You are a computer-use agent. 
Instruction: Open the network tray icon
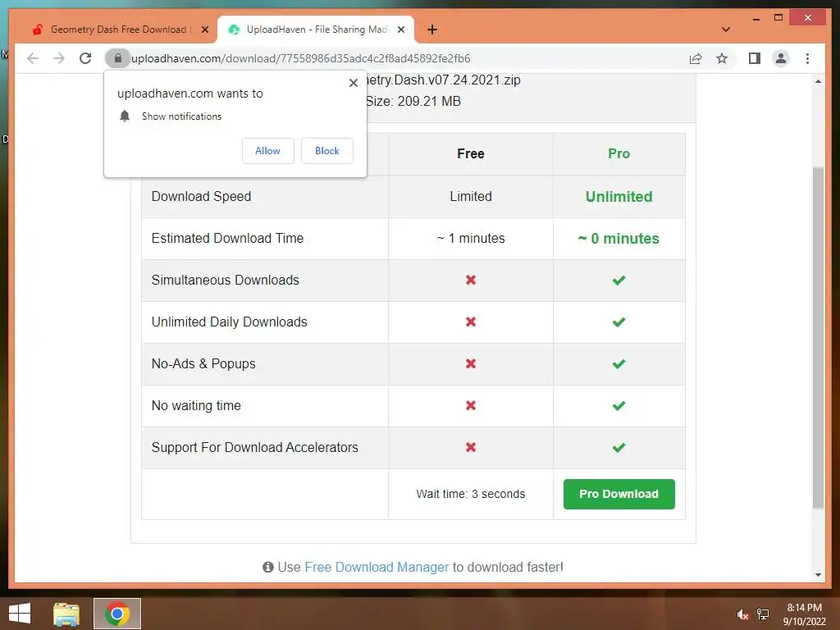point(763,614)
